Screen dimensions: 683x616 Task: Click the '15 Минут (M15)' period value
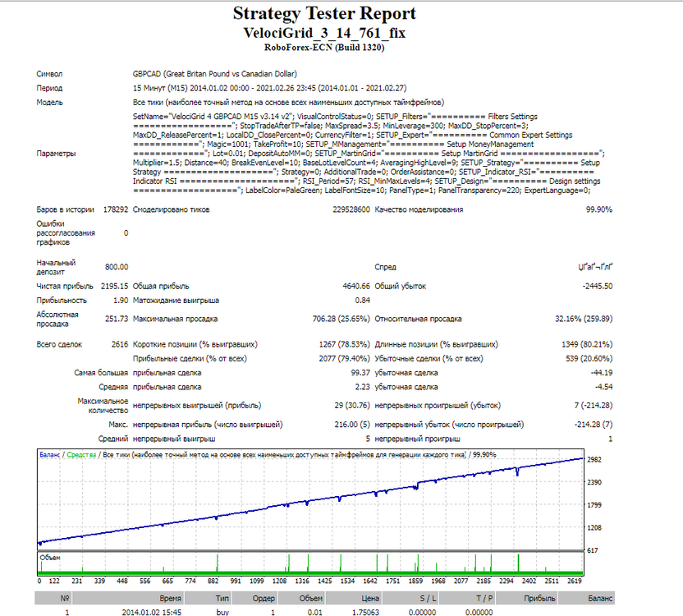pyautogui.click(x=269, y=88)
